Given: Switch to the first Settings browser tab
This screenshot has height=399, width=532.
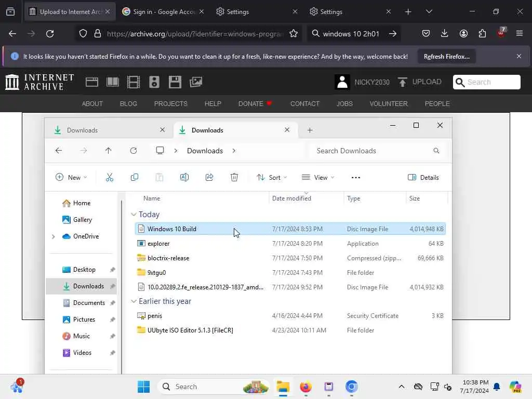Looking at the screenshot, I should (257, 11).
